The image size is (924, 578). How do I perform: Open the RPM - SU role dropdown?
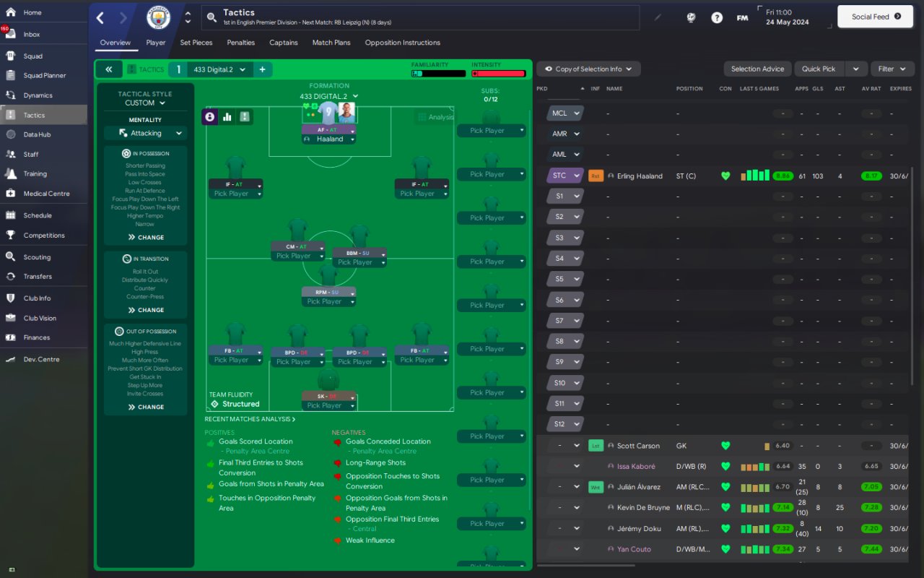coord(328,293)
